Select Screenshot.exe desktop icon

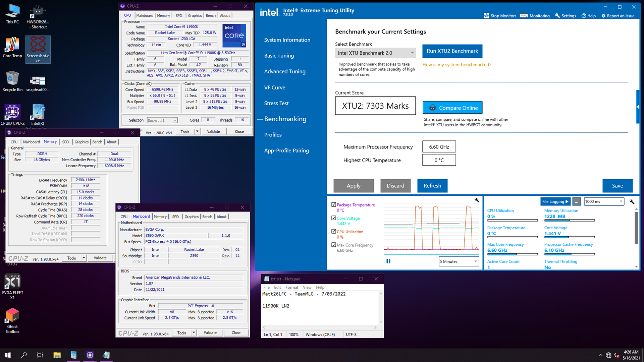point(38,49)
